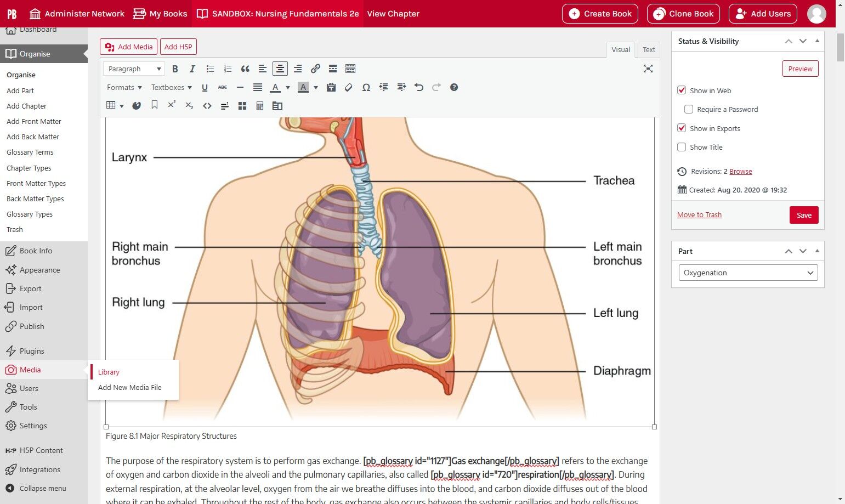Click the undo arrow icon
Viewport: 845px width, 504px height.
point(419,87)
